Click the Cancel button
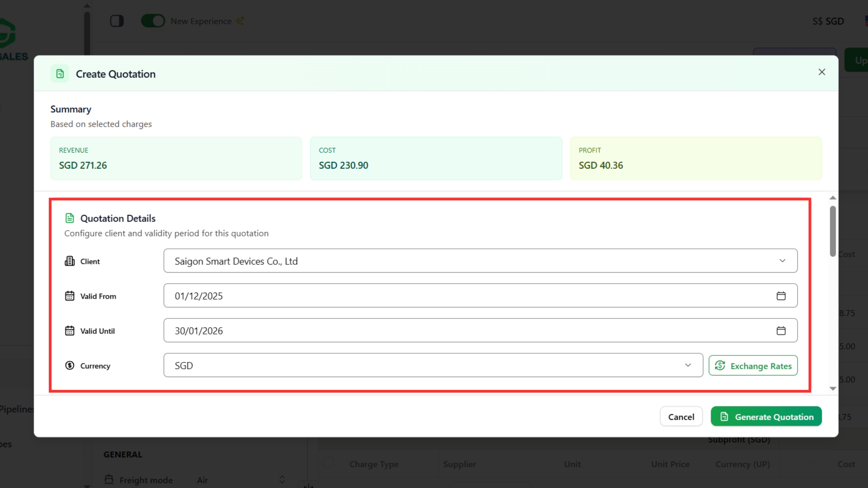 point(681,417)
